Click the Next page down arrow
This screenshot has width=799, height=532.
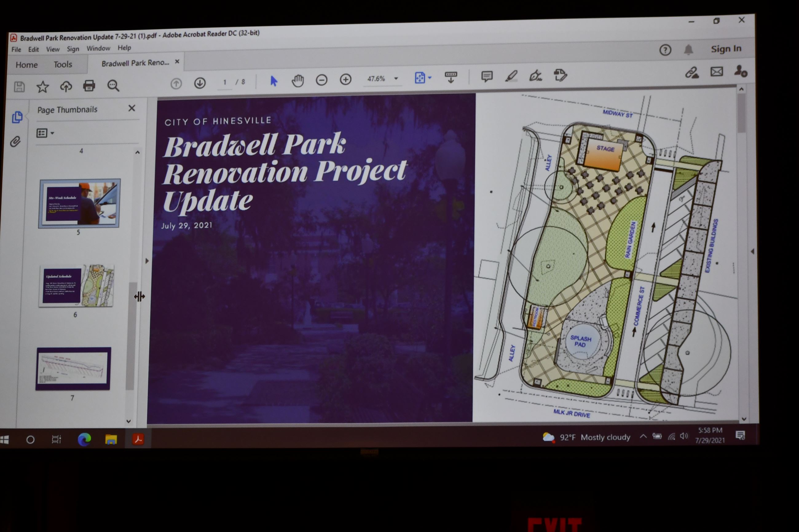coord(200,83)
